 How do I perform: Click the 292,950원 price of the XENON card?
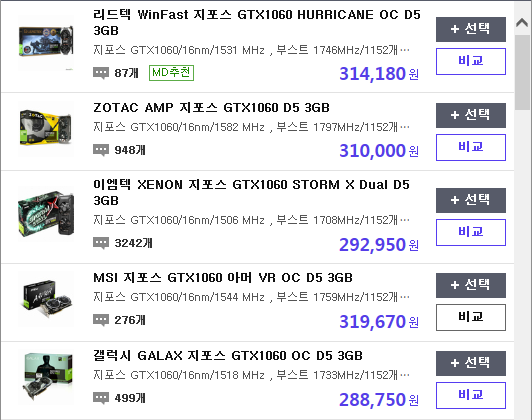[379, 245]
